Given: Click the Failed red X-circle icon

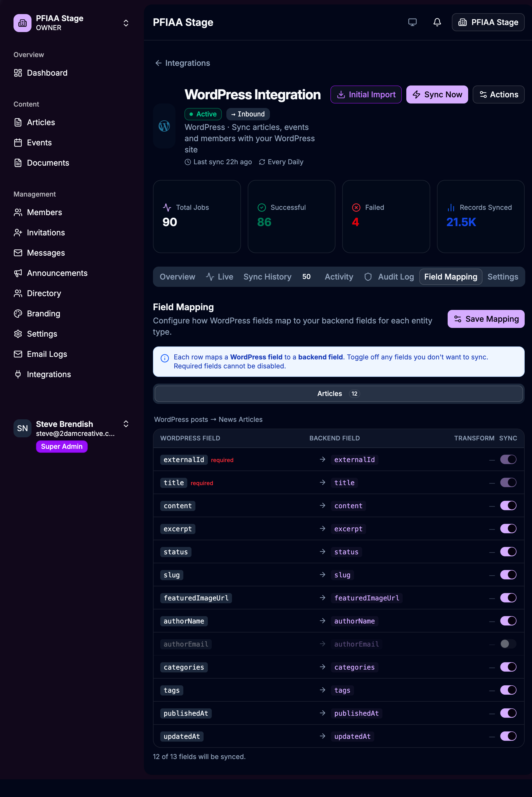Looking at the screenshot, I should pyautogui.click(x=356, y=207).
